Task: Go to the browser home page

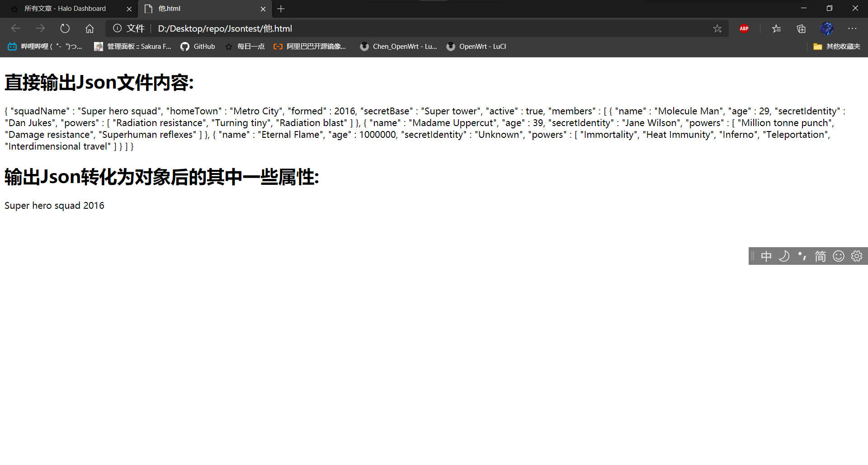Action: pos(90,28)
